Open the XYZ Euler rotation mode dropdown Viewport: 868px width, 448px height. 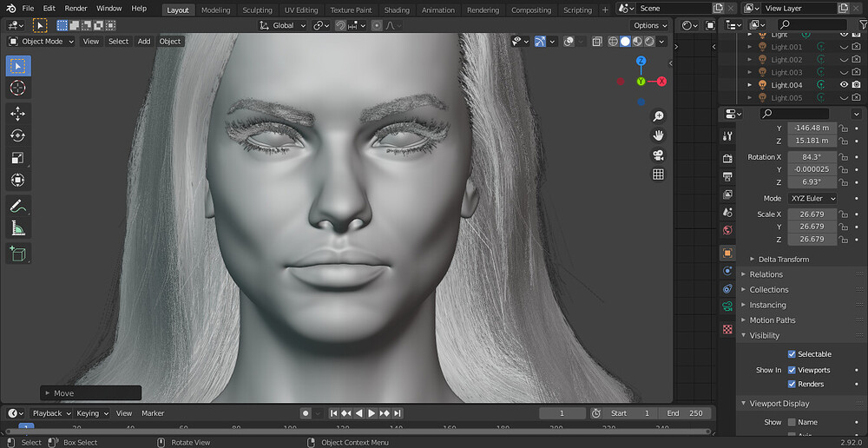pos(812,198)
